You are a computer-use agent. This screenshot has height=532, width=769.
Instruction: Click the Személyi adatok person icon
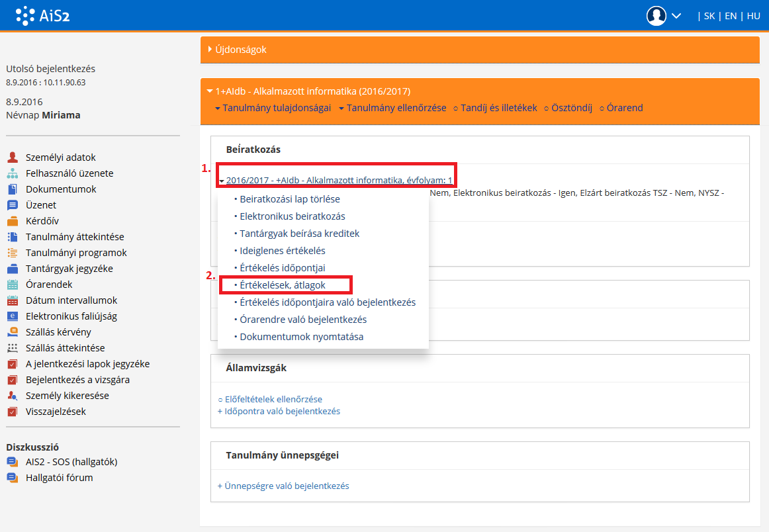[x=12, y=157]
